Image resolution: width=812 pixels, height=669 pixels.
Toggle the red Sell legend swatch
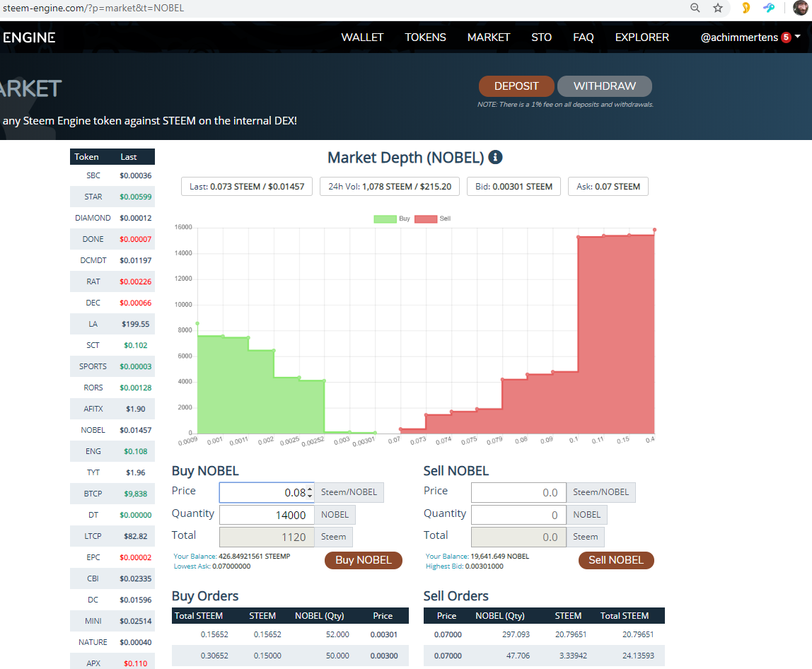[x=426, y=219]
